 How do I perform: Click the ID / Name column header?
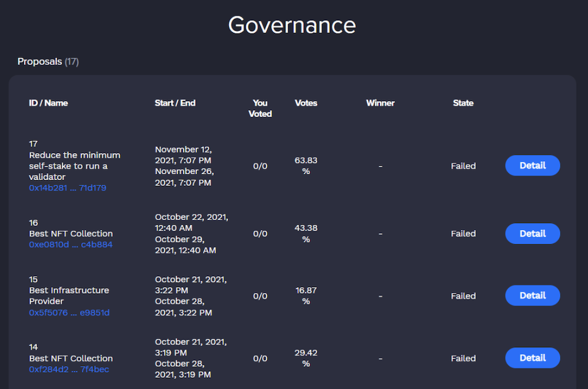point(48,103)
